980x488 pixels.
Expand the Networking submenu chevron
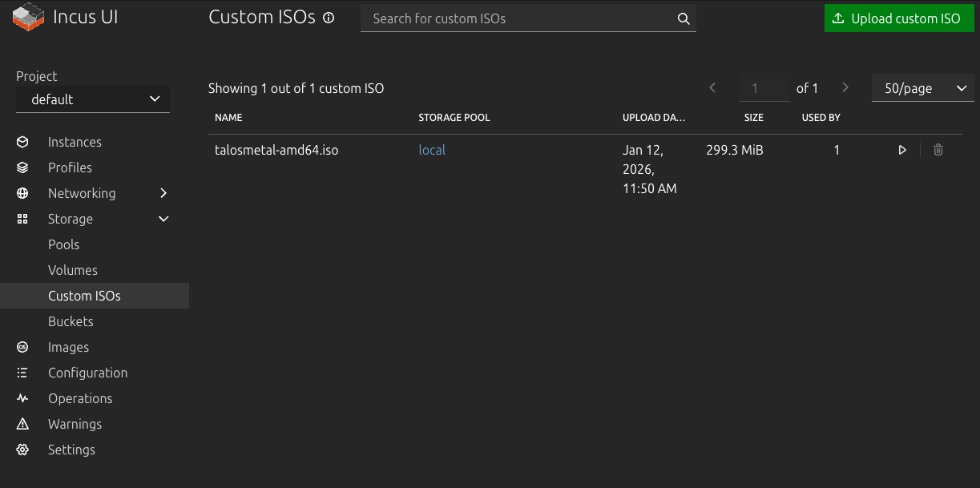coord(163,193)
